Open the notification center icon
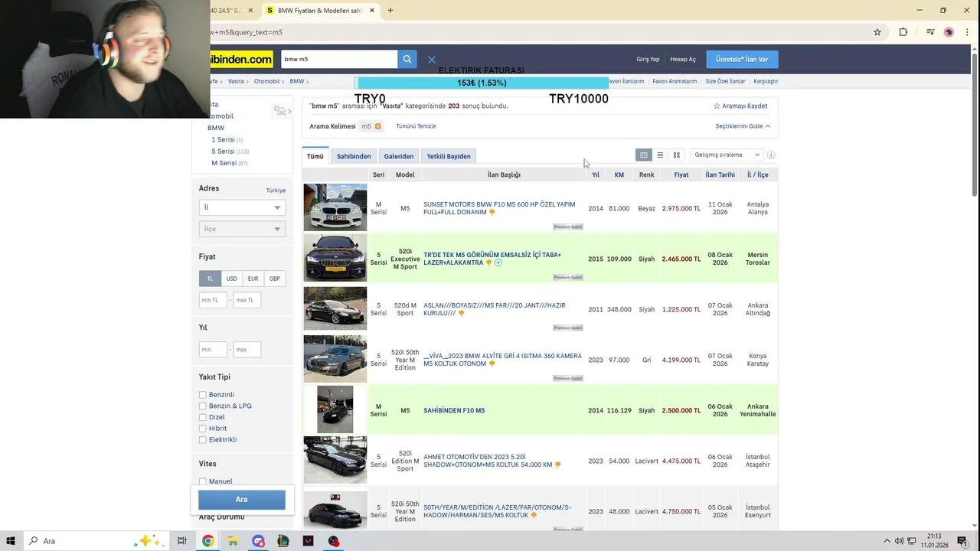Image resolution: width=980 pixels, height=551 pixels. (962, 541)
